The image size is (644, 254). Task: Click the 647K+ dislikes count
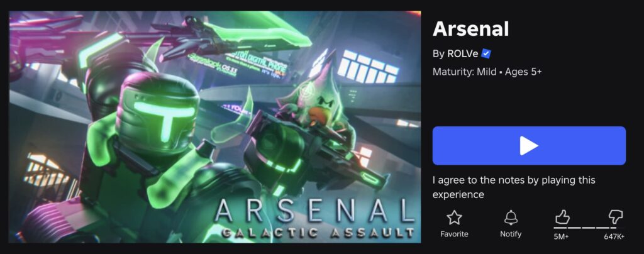[614, 236]
